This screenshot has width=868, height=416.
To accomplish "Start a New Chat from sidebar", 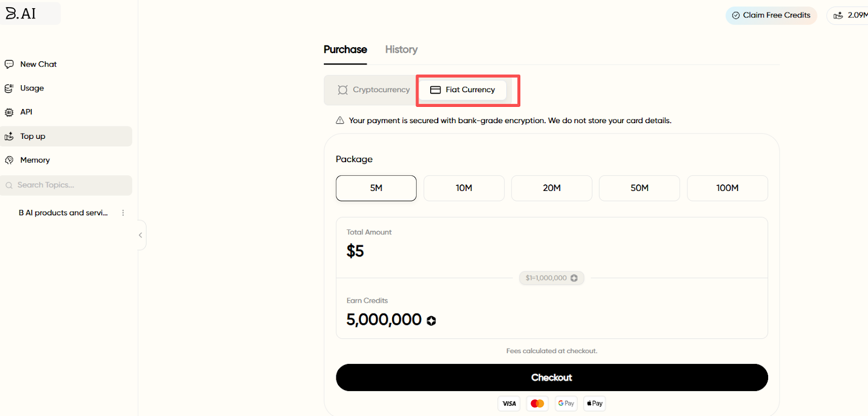I will (x=38, y=64).
